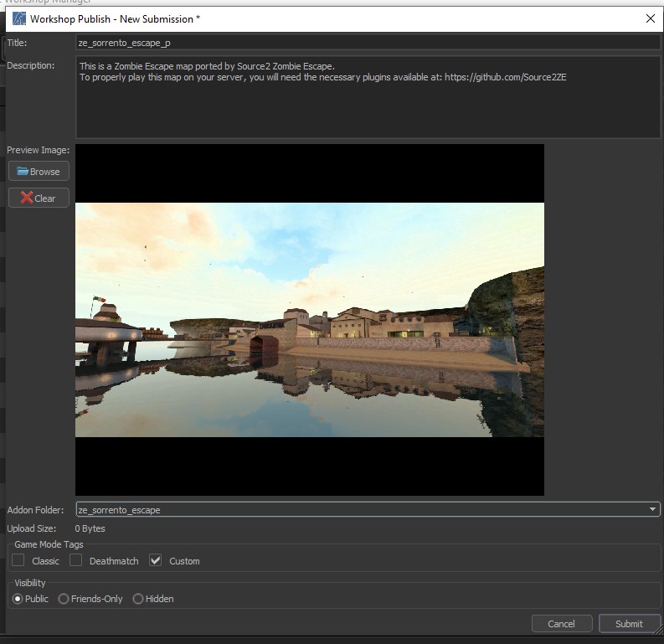The image size is (664, 644).
Task: Open the Addon Folder dropdown arrow
Action: (x=652, y=509)
